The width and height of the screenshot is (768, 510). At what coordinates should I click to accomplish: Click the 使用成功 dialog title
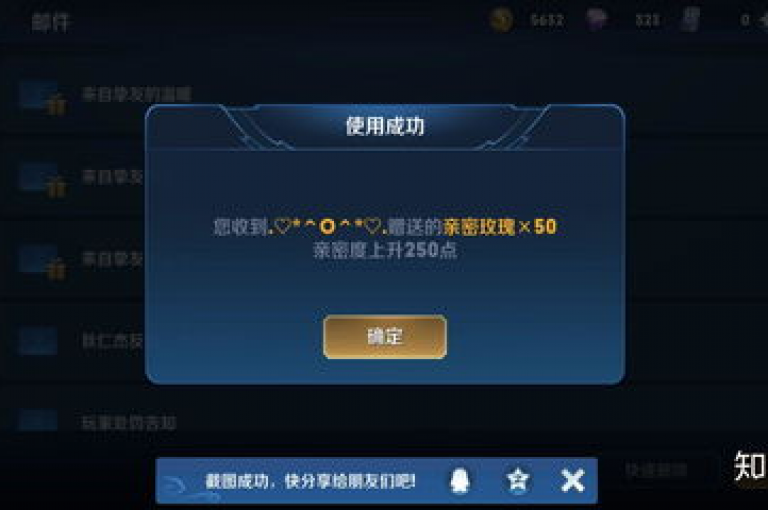pos(385,126)
